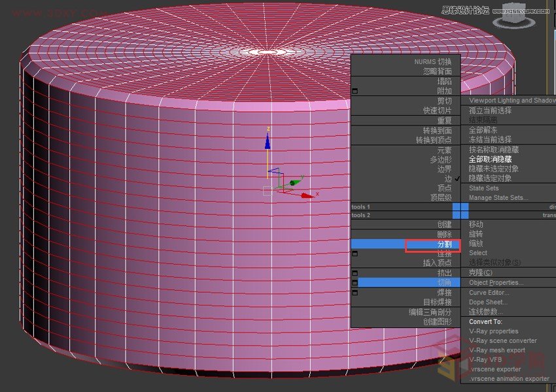Image resolution: width=556 pixels, height=392 pixels.
Task: Open settings box next to 切角
Action: 355,283
